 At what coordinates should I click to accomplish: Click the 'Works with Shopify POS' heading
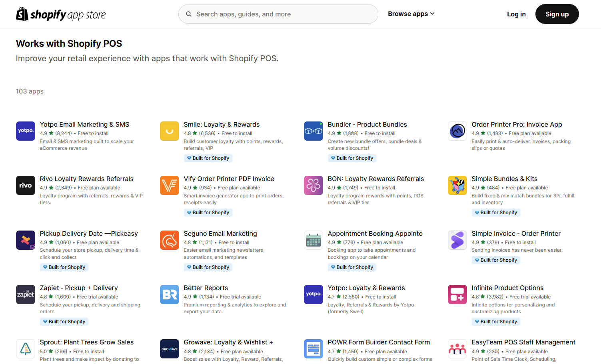click(x=69, y=44)
